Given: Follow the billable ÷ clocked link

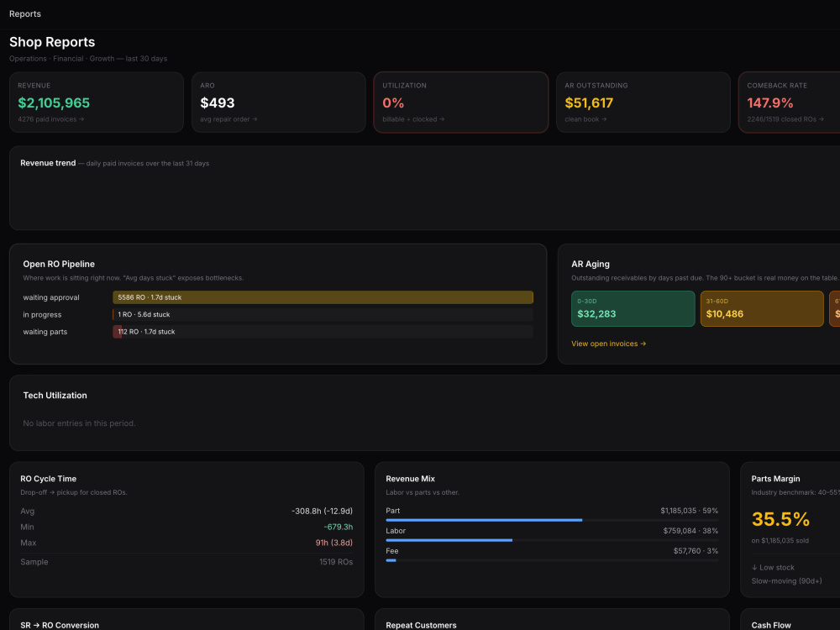Looking at the screenshot, I should coord(413,119).
